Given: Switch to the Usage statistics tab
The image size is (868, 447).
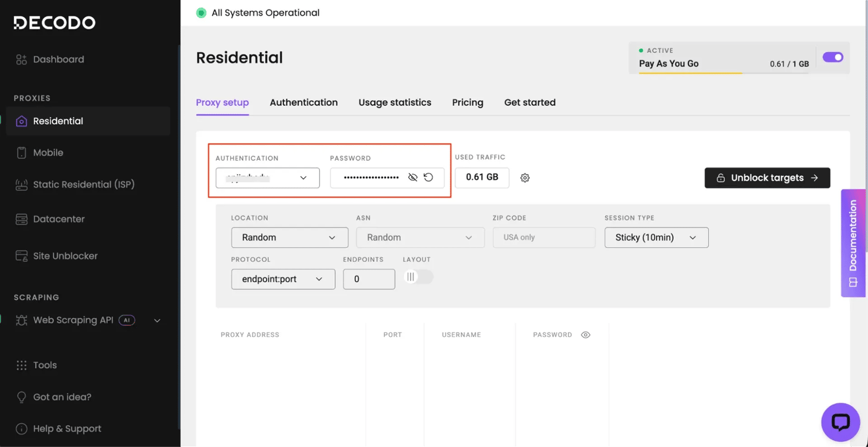Looking at the screenshot, I should click(395, 103).
